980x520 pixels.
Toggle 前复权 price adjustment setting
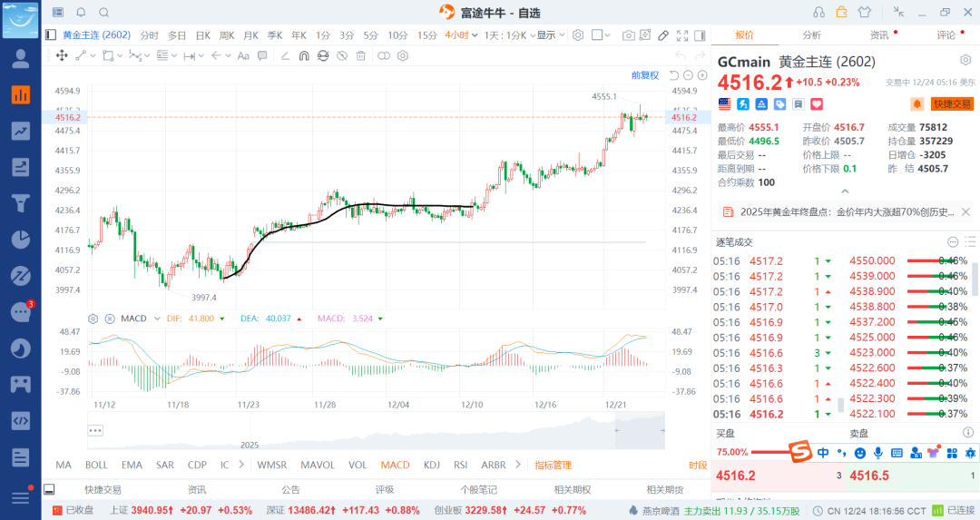pos(645,75)
